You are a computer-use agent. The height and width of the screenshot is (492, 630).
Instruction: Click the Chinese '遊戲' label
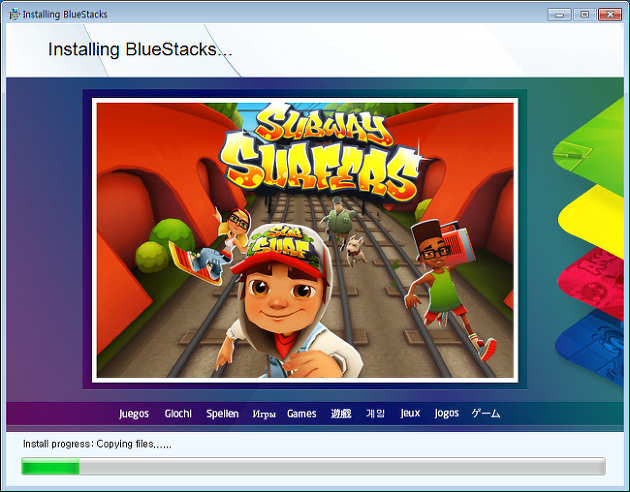341,413
